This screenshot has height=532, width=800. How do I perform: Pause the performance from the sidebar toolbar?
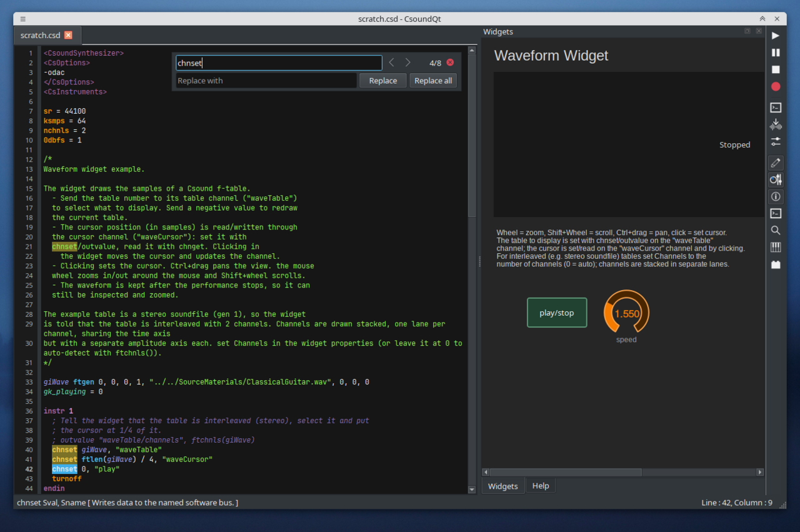click(776, 53)
